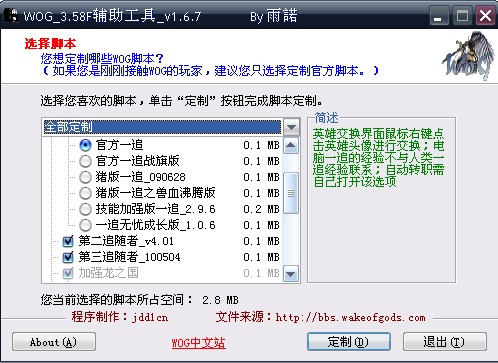Close the WOG tool window

coord(485,16)
